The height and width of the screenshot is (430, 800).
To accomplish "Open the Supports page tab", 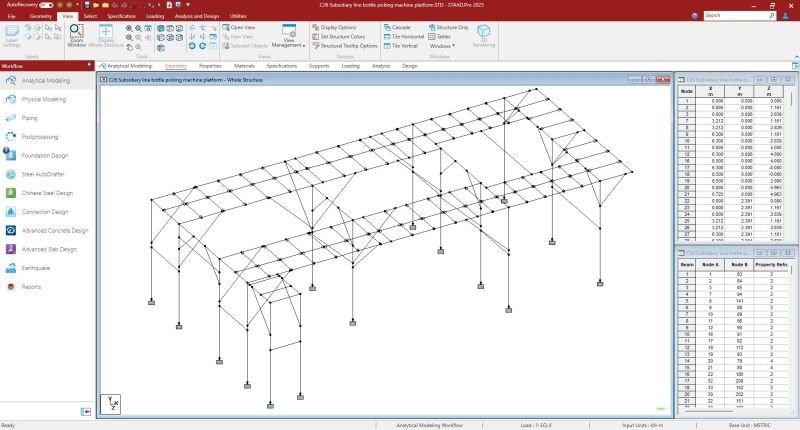I will [x=319, y=66].
